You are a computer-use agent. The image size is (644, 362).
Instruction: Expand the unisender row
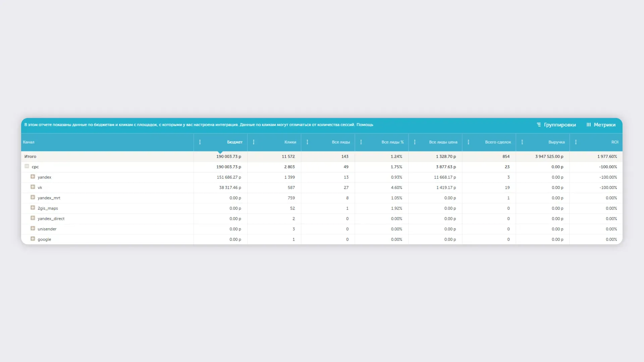[x=33, y=229]
